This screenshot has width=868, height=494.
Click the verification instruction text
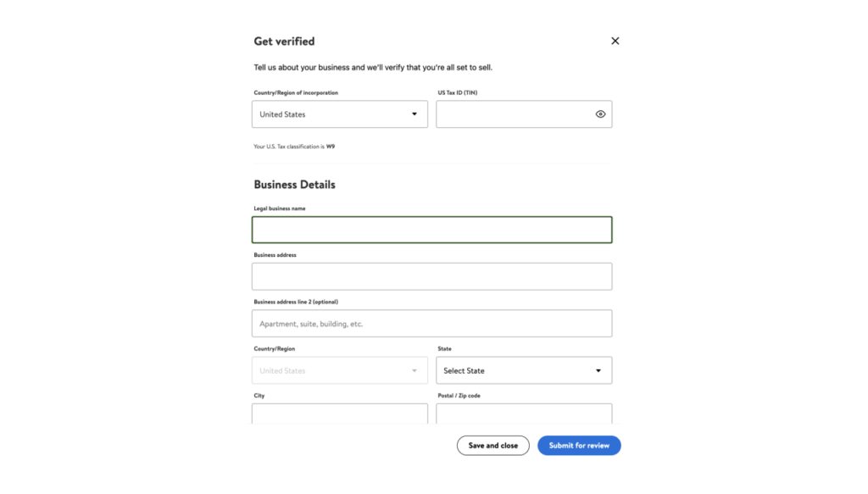[373, 65]
